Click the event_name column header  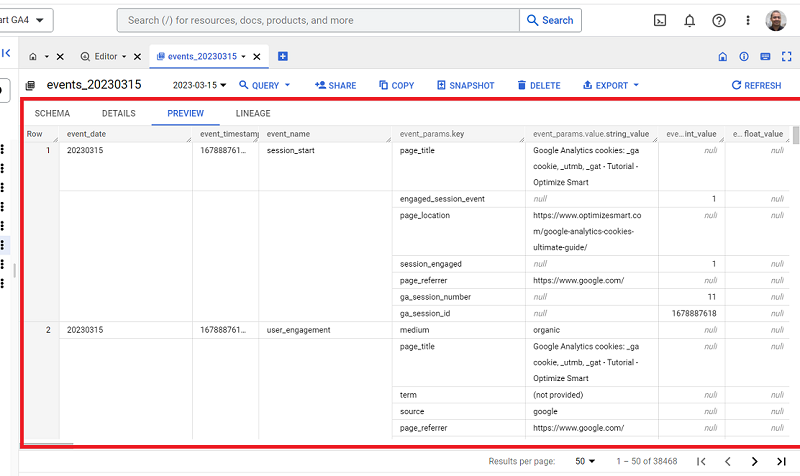point(325,134)
